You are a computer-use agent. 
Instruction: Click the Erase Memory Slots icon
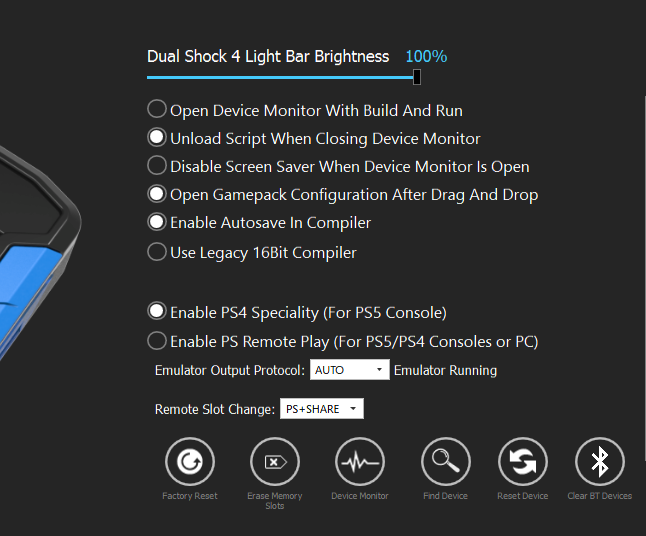click(x=275, y=462)
